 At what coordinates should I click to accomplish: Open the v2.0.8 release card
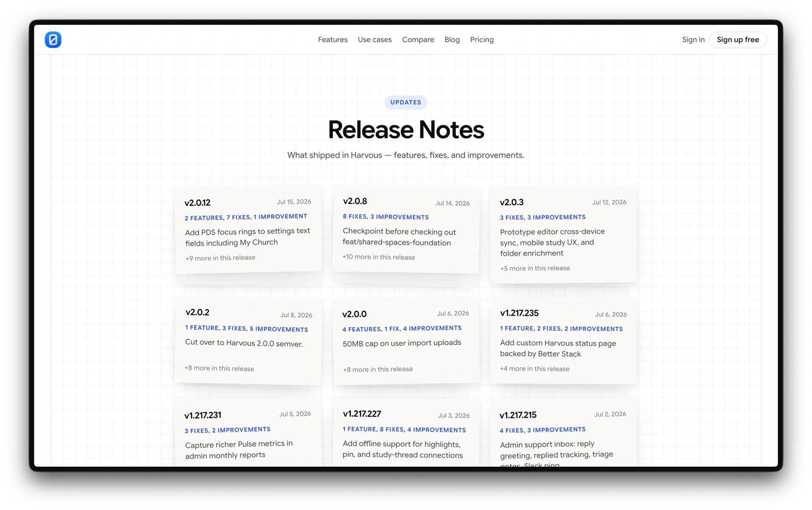point(406,229)
